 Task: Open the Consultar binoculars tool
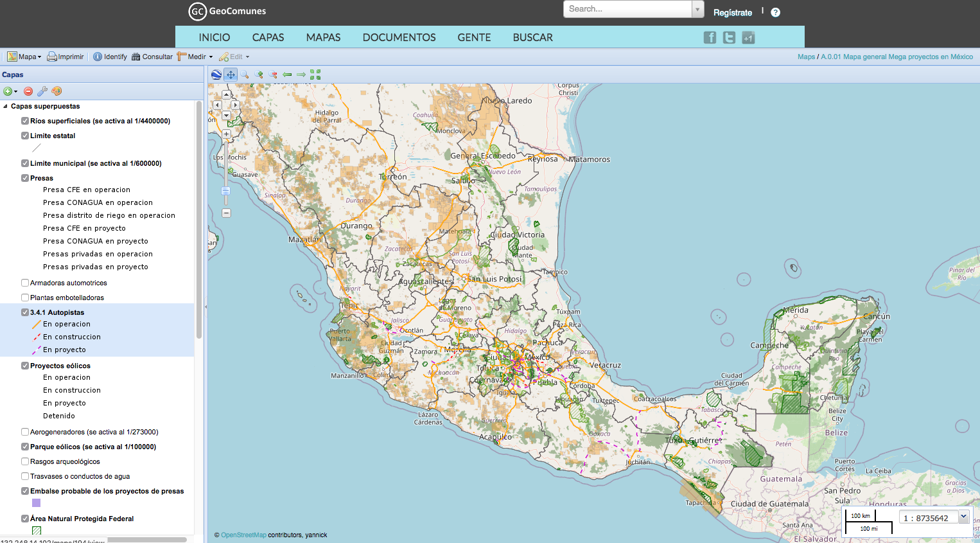(x=152, y=57)
